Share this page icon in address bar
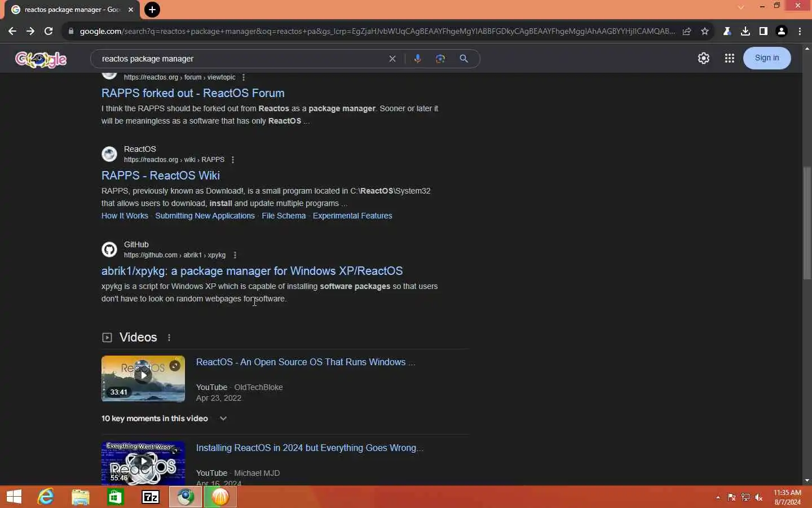Viewport: 812px width, 508px height. pos(687,32)
